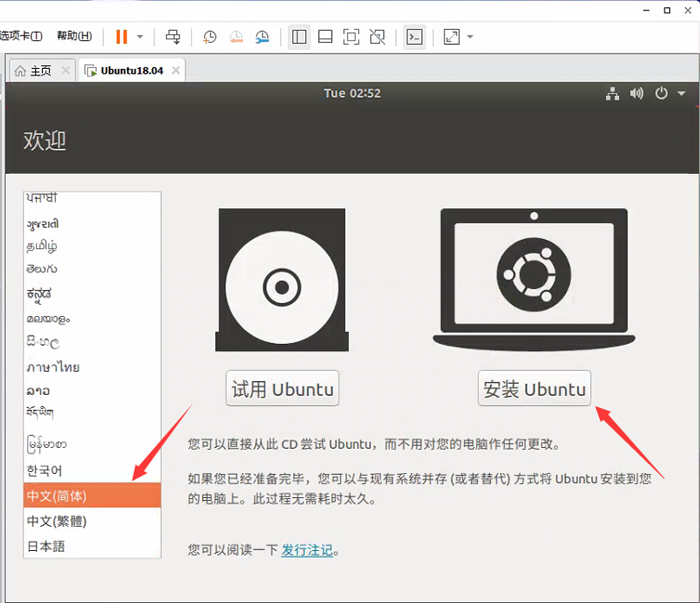Take a snapshot of the VM
Viewport: 700px width, 603px height.
pyautogui.click(x=210, y=36)
